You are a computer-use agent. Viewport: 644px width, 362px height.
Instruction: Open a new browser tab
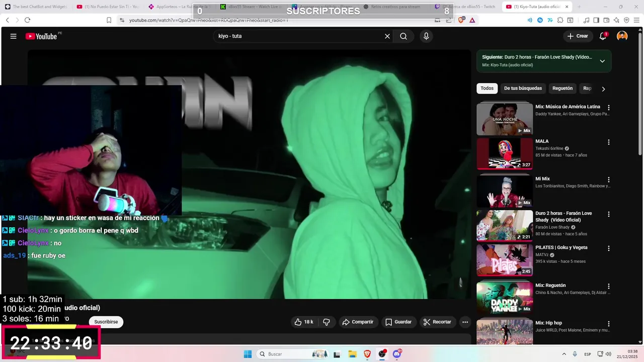coord(579,7)
